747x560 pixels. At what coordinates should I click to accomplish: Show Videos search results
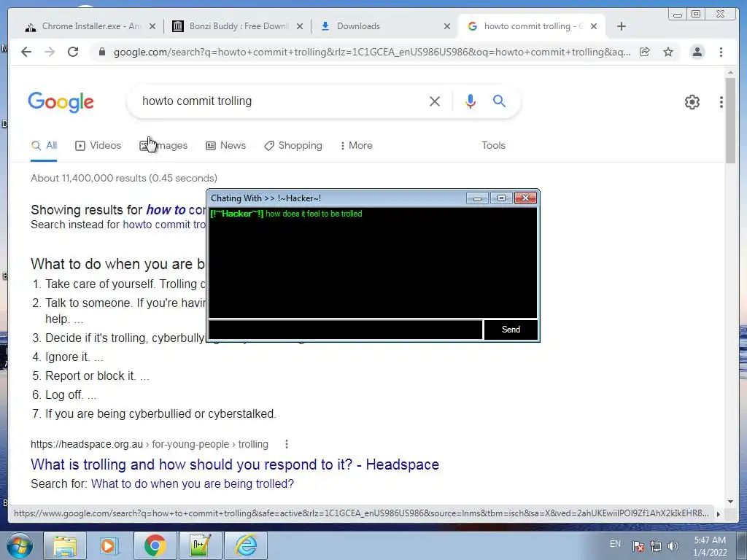98,145
